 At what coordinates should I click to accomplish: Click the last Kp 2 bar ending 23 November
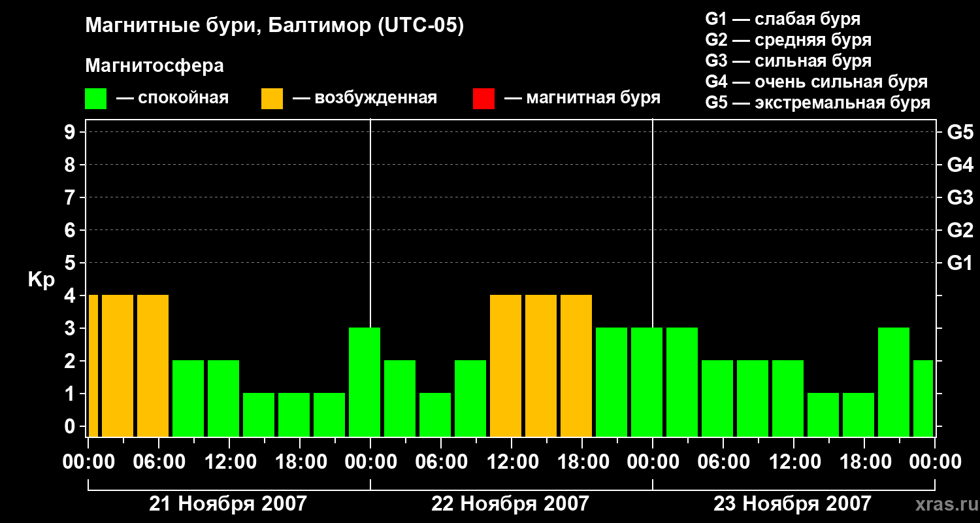pyautogui.click(x=923, y=398)
